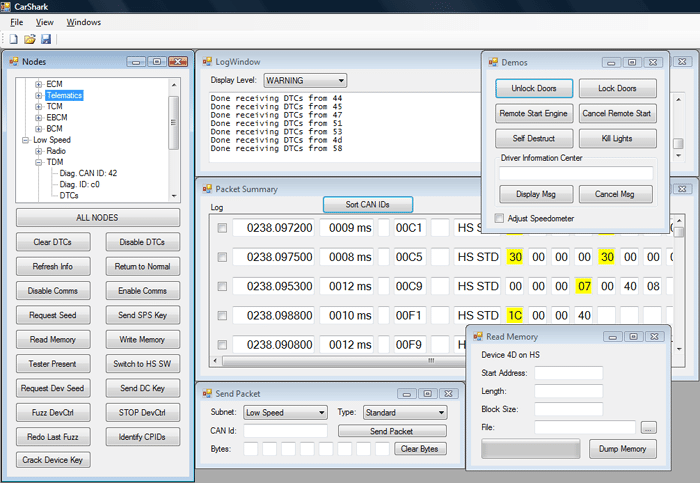
Task: Click the Fuzz DevCtrl button
Action: [53, 412]
